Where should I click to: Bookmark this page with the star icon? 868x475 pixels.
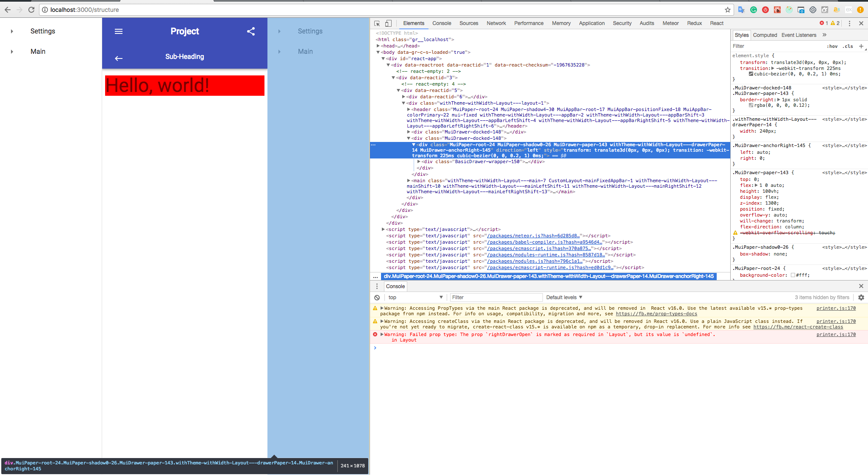click(728, 10)
